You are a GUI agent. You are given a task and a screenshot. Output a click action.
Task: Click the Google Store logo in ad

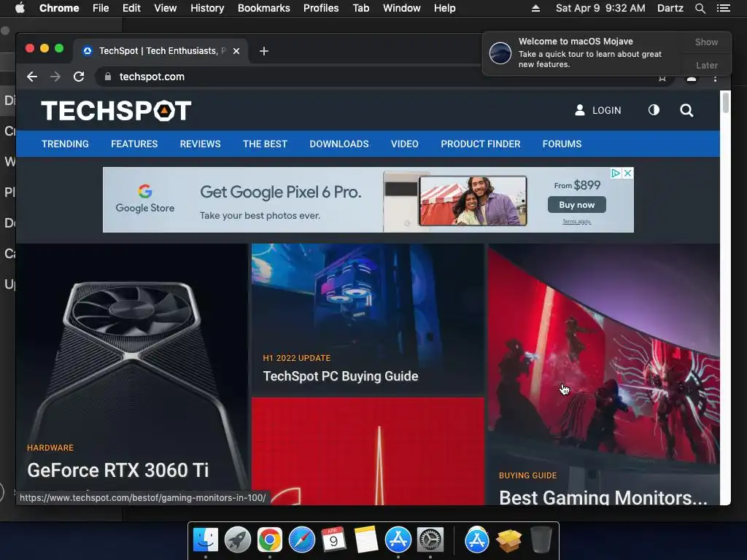(x=145, y=199)
